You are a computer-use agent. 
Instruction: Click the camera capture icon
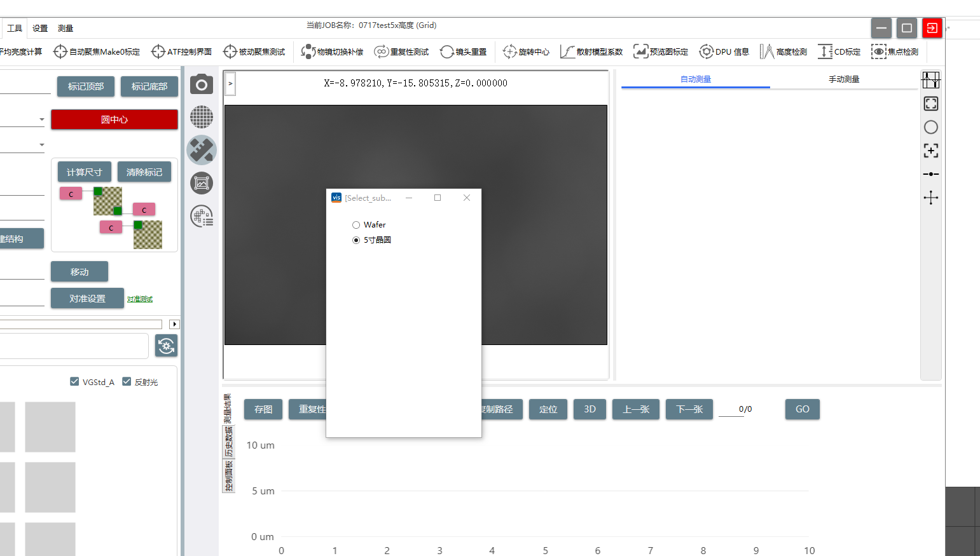[x=202, y=85]
